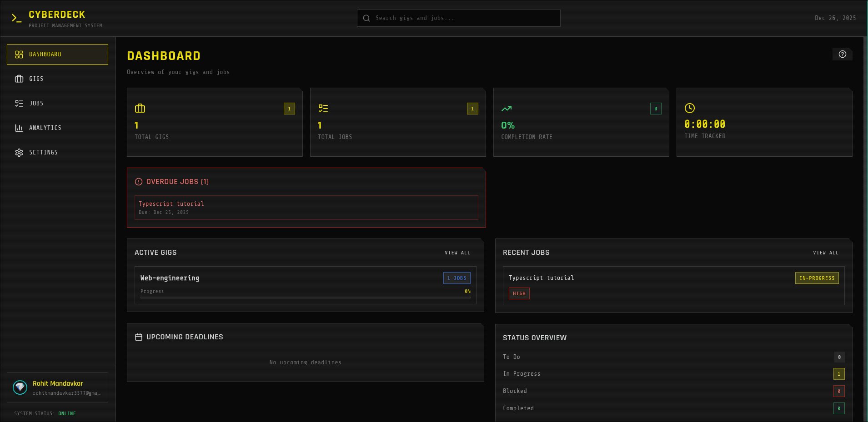The image size is (868, 422).
Task: Click the Web-engineering progress bar
Action: pos(305,298)
